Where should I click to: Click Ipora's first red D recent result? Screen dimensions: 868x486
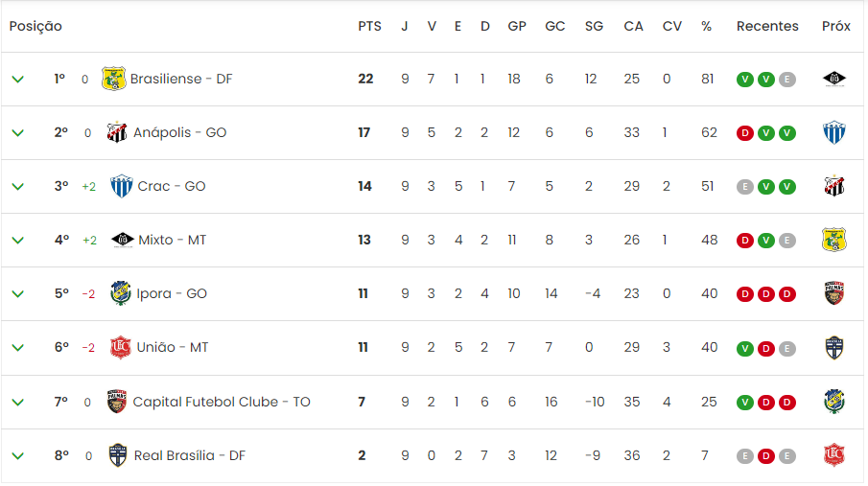(x=745, y=294)
